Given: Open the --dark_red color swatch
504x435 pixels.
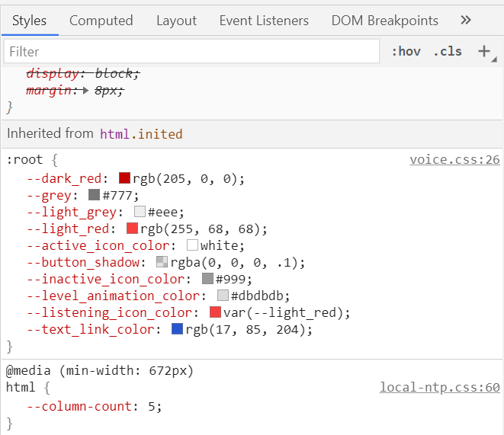Looking at the screenshot, I should coord(124,178).
